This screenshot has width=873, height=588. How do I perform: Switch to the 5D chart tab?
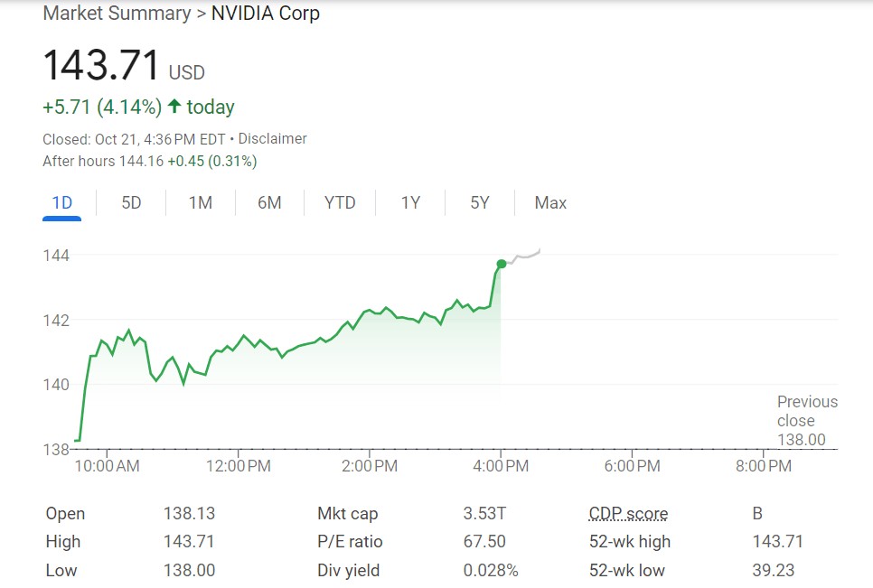tap(131, 202)
